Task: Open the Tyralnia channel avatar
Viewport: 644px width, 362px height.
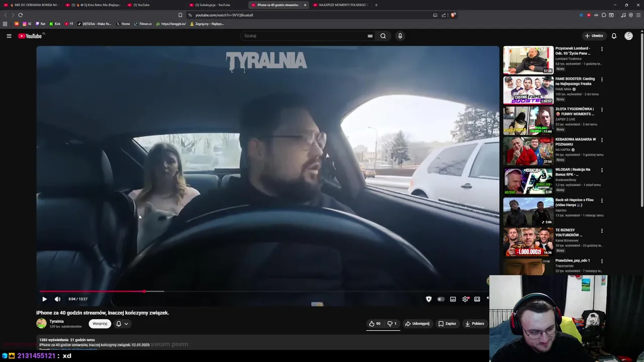Action: pyautogui.click(x=41, y=323)
